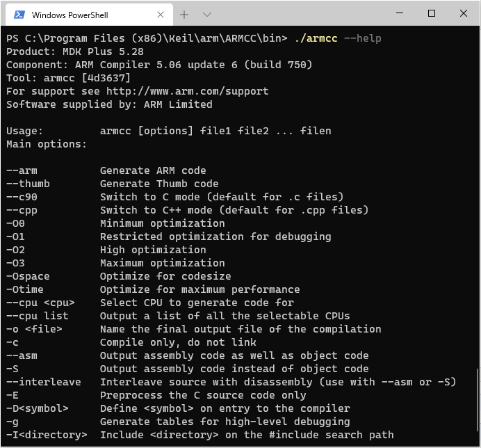Viewport: 481px width, 448px height.
Task: Click the http://www.arm.com/support URL
Action: (188, 91)
